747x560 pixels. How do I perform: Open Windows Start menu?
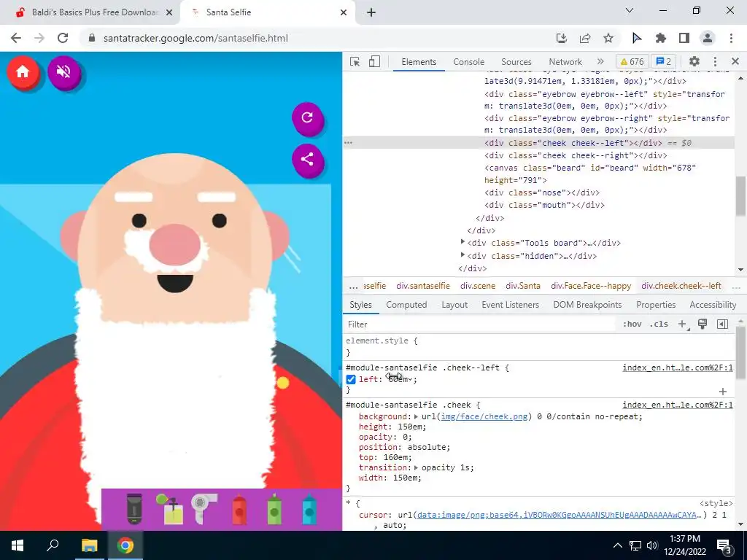click(x=18, y=545)
